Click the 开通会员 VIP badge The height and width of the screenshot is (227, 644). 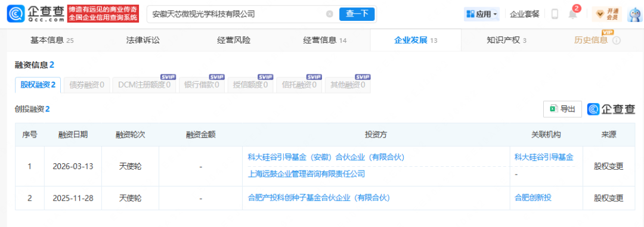pos(607,14)
